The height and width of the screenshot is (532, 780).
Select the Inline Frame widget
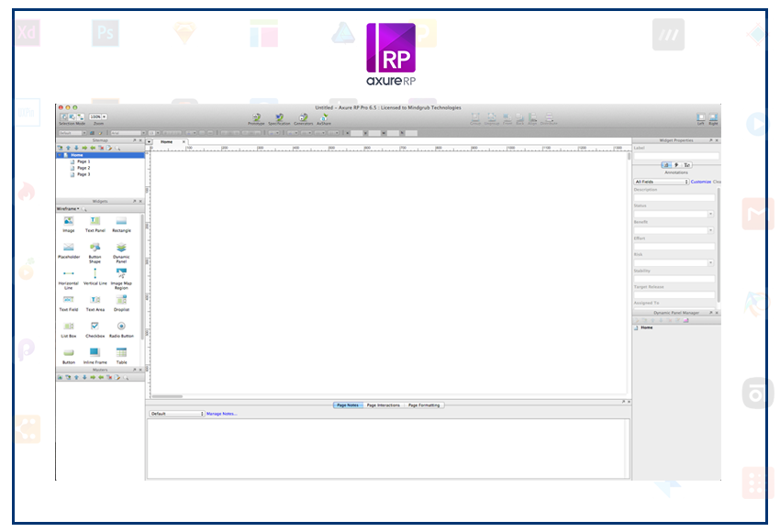click(95, 356)
